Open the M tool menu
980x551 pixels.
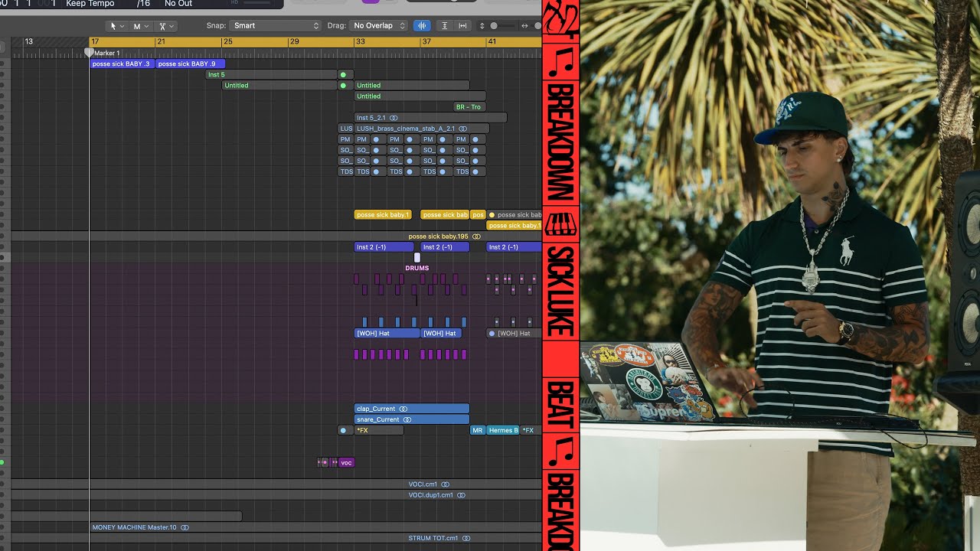(142, 26)
